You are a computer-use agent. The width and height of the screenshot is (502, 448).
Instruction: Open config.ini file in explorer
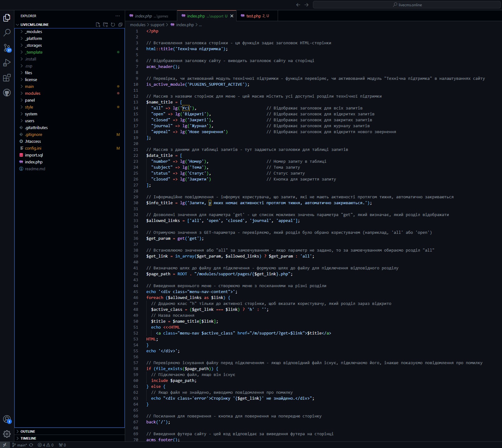pos(33,148)
